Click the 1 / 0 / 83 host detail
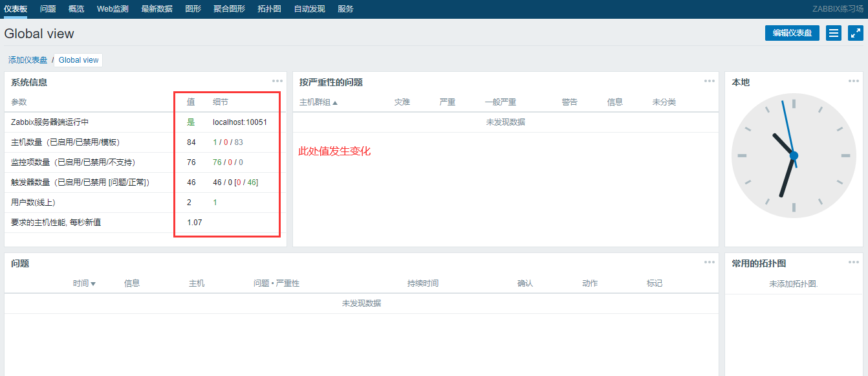This screenshot has width=868, height=376. pyautogui.click(x=228, y=142)
